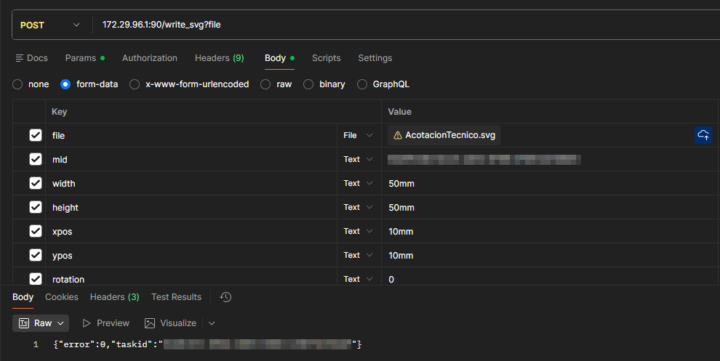
Task: Open the Docs tab
Action: click(x=31, y=58)
